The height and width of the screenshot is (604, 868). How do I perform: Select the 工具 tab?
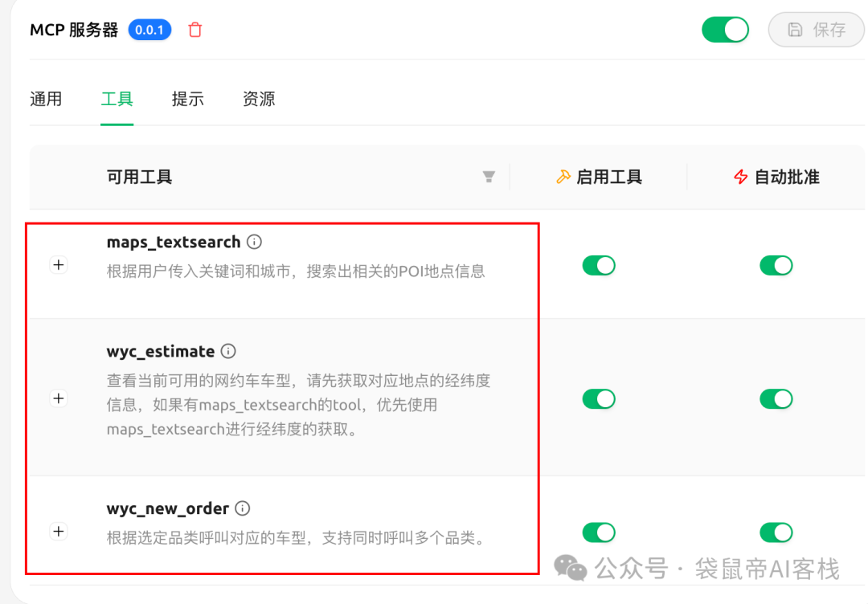tap(117, 99)
